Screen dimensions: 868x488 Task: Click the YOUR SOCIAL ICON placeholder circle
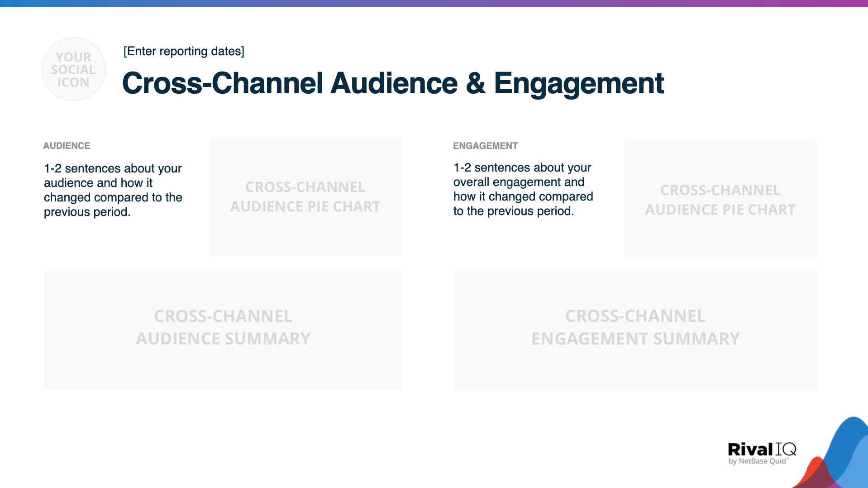tap(73, 69)
